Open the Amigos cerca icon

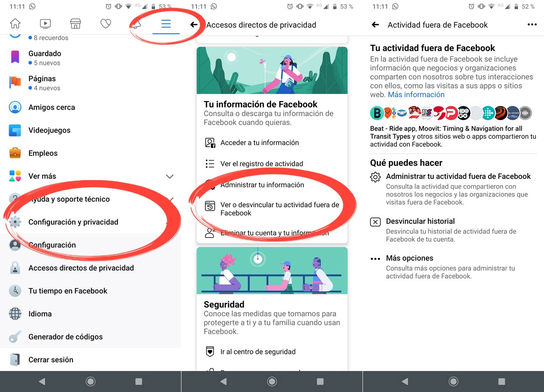pos(15,107)
